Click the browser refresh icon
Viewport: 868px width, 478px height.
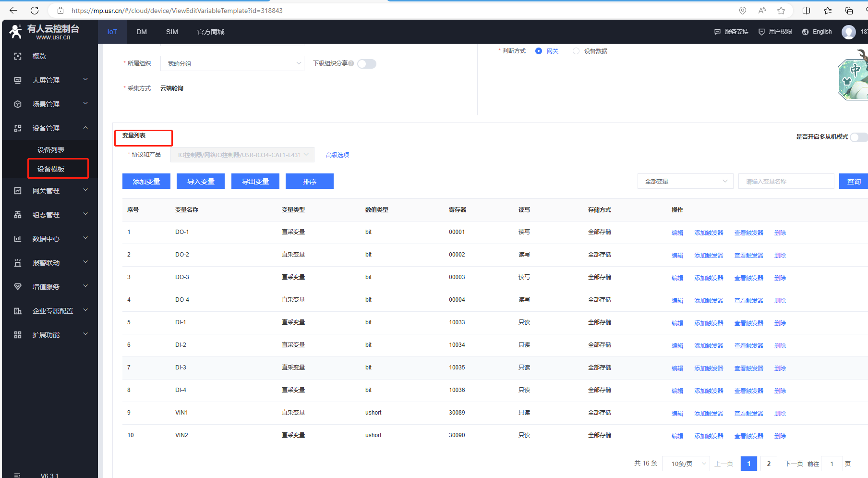(35, 11)
